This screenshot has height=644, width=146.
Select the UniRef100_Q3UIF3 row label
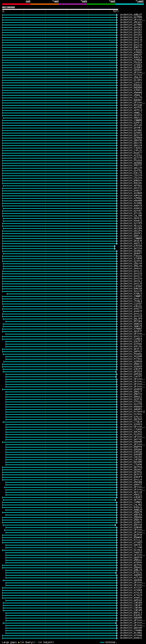pos(131,342)
